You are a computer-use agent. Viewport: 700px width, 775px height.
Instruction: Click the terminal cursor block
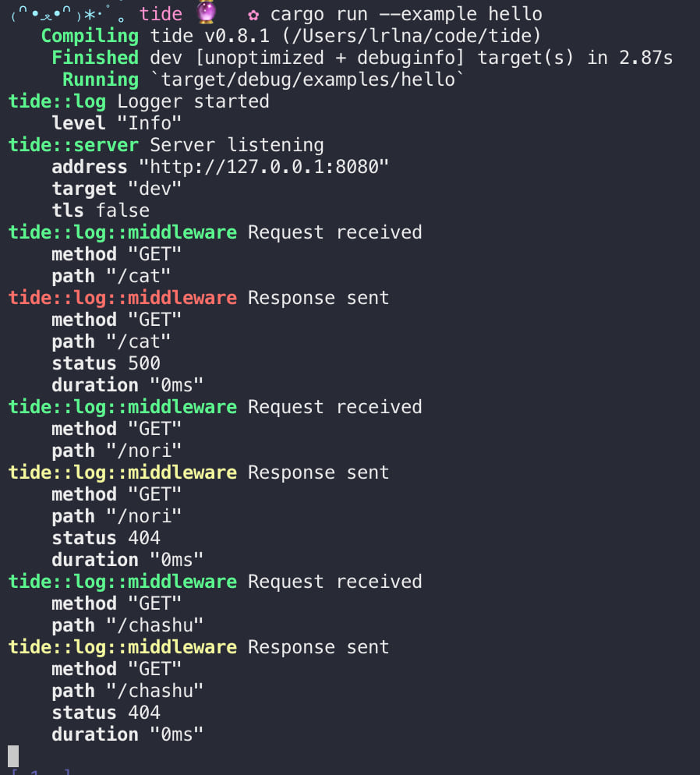(13, 756)
